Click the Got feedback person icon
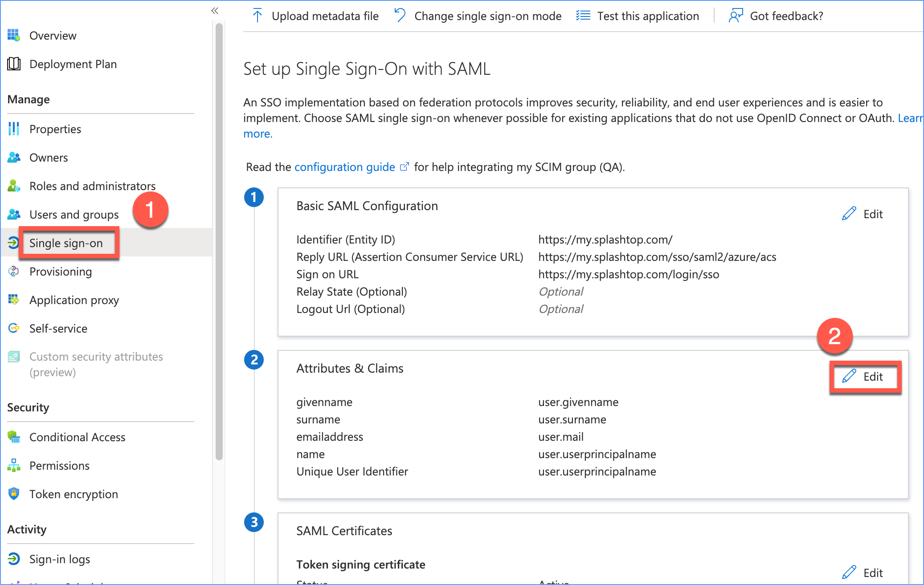The image size is (924, 585). tap(736, 16)
